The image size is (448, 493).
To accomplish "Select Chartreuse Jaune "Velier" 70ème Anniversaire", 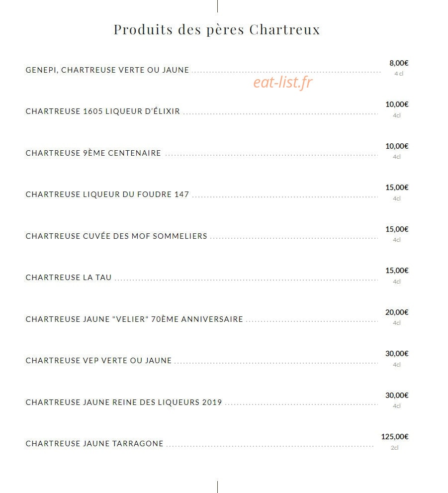I will (x=134, y=319).
